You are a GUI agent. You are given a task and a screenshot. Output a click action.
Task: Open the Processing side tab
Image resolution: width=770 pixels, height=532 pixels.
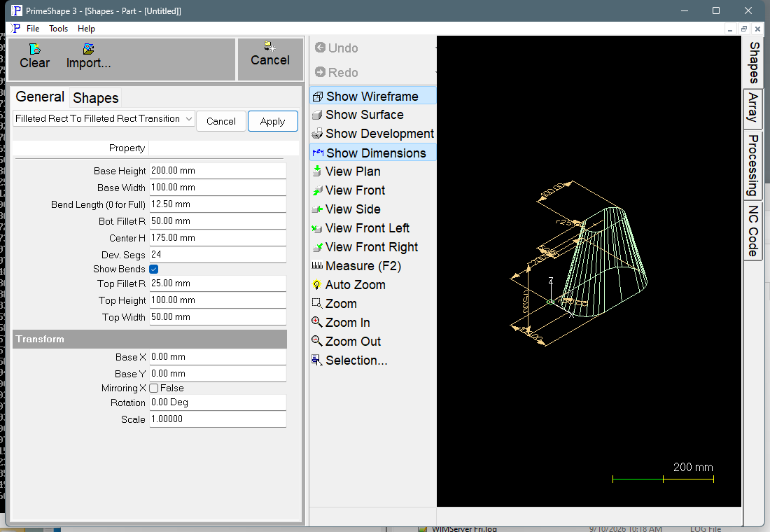[753, 165]
